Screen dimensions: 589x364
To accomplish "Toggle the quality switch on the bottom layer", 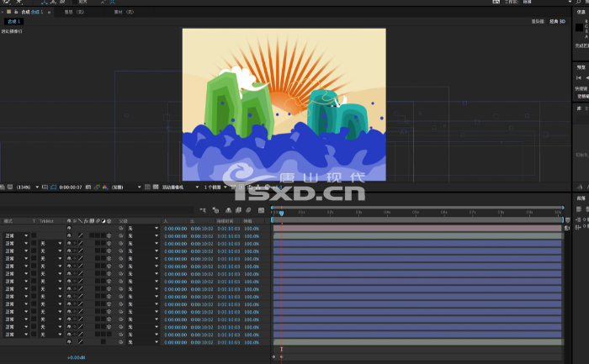I will tap(81, 342).
